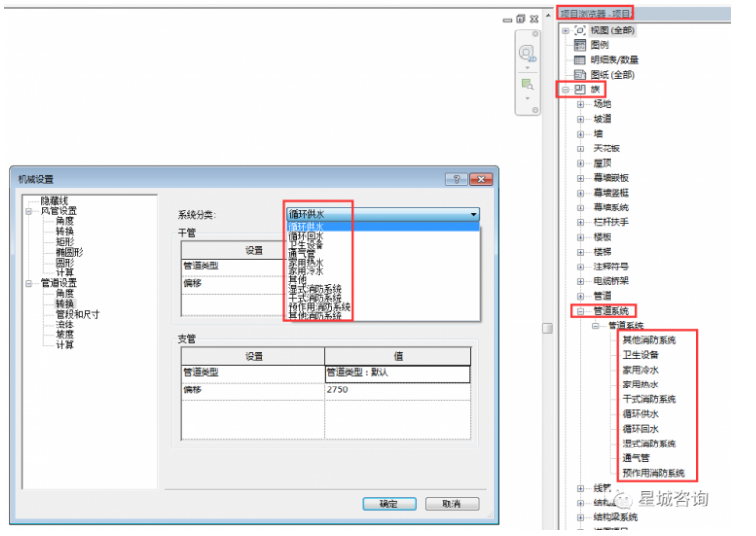Select 坡度 under 管道设置
756x536 pixels.
coord(65,334)
